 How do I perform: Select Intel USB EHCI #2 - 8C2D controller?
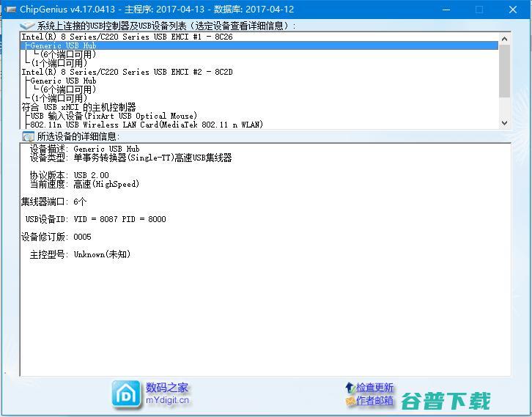[x=117, y=72]
